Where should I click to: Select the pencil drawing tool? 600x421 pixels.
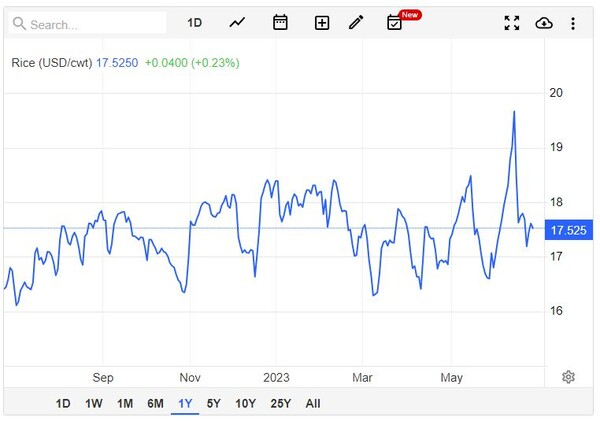[x=356, y=22]
